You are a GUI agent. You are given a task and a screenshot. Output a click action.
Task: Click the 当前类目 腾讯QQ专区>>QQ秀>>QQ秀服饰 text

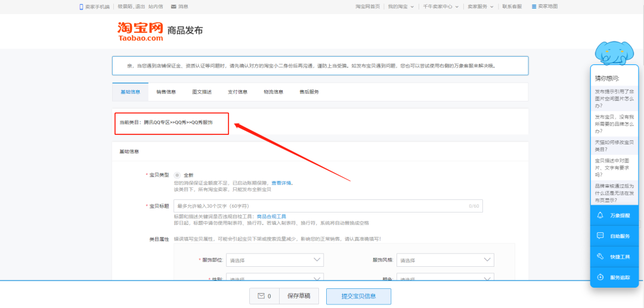[166, 122]
